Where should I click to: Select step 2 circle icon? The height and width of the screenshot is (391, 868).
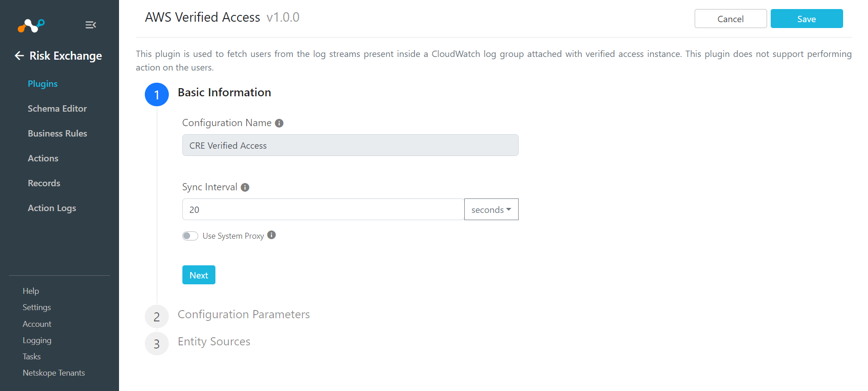[157, 316]
